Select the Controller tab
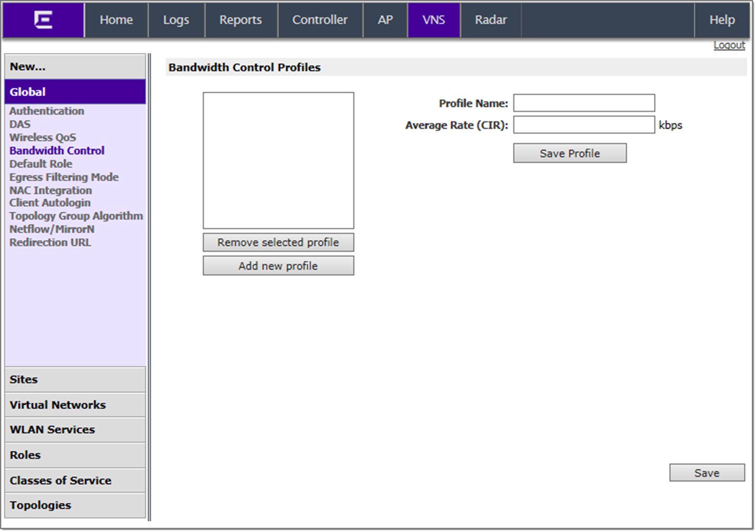The height and width of the screenshot is (532, 756). (x=320, y=20)
